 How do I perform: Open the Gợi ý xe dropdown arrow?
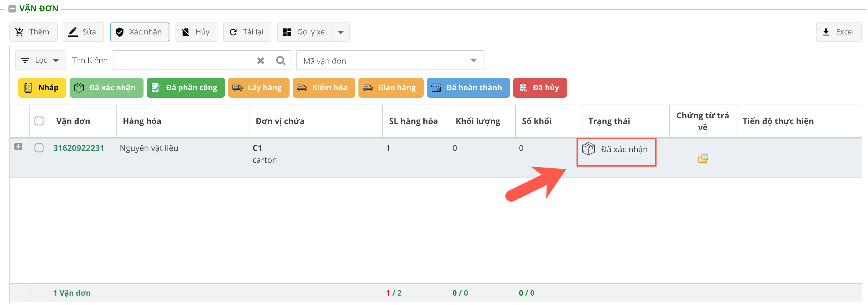click(341, 32)
